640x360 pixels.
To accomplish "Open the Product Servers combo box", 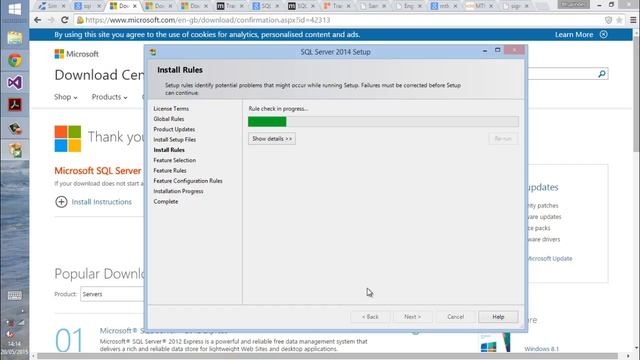I will click(x=113, y=294).
